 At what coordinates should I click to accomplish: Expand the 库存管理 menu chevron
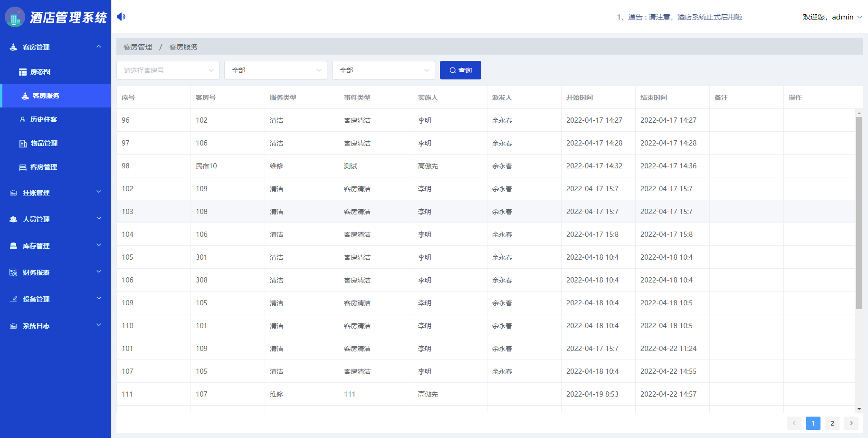pos(99,245)
